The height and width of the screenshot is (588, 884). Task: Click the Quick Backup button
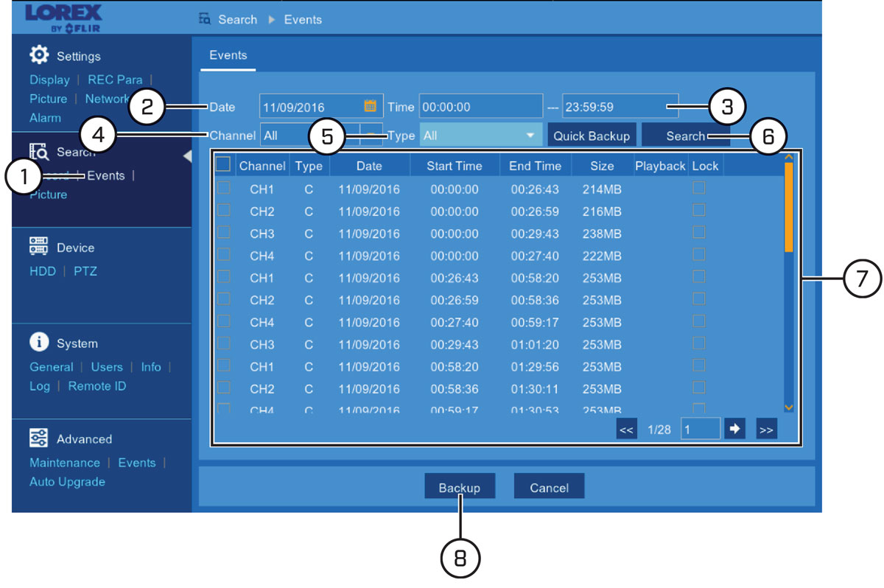(592, 136)
